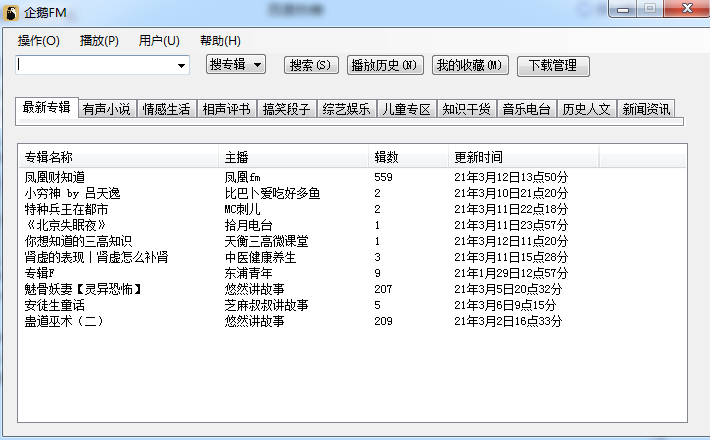
Task: Click the host name 中医健康养生
Action: click(260, 257)
